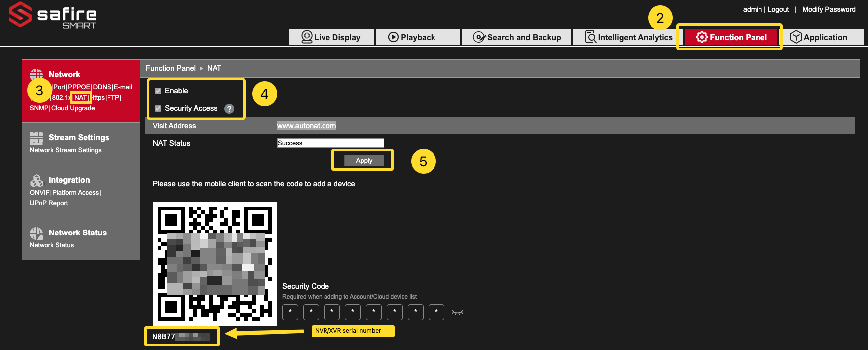This screenshot has height=350, width=868.
Task: Click the www.autonat.com visit address
Action: click(307, 126)
